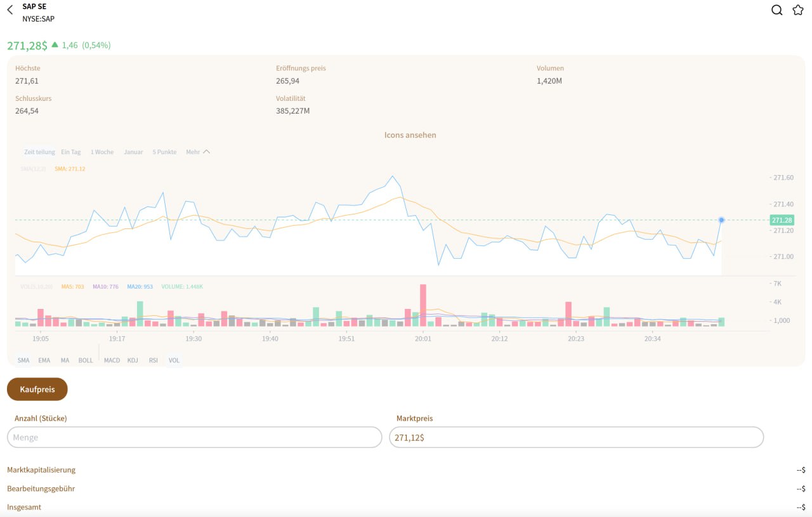This screenshot has height=517, width=812.
Task: Enable the MACD sub-indicator
Action: [x=112, y=360]
